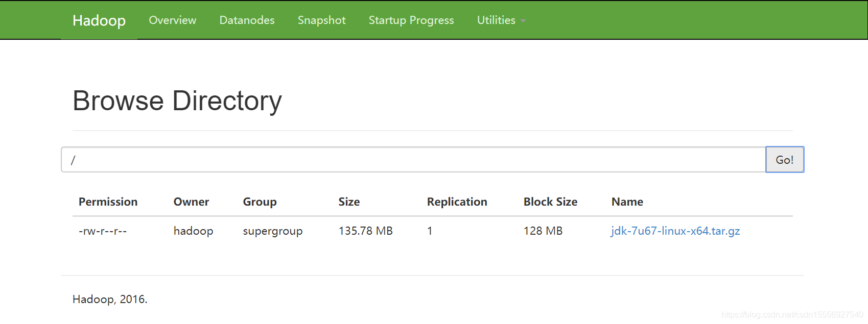Click the 135.78 MB size value
The width and height of the screenshot is (868, 324).
[x=365, y=231]
